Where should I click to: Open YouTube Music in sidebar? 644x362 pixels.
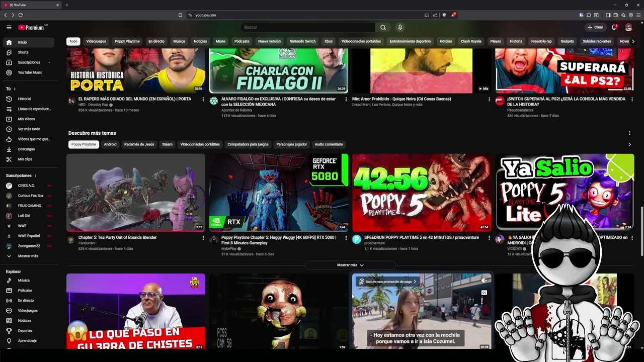pyautogui.click(x=28, y=72)
